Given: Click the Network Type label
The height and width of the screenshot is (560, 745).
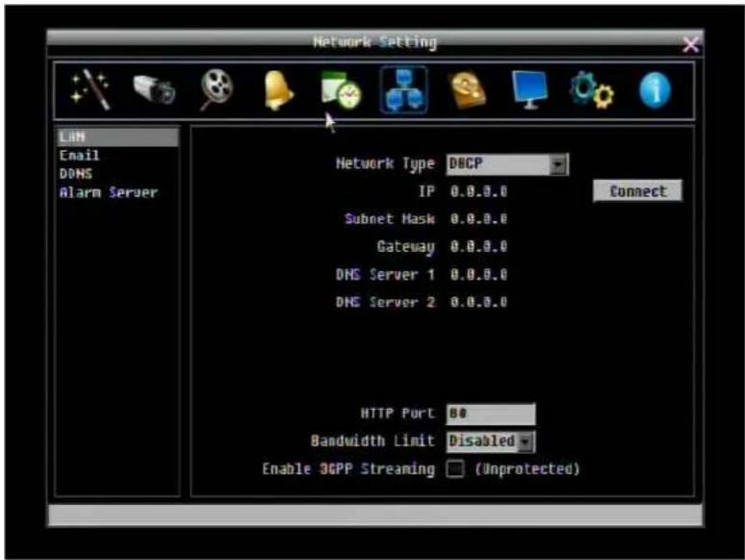Looking at the screenshot, I should 385,164.
